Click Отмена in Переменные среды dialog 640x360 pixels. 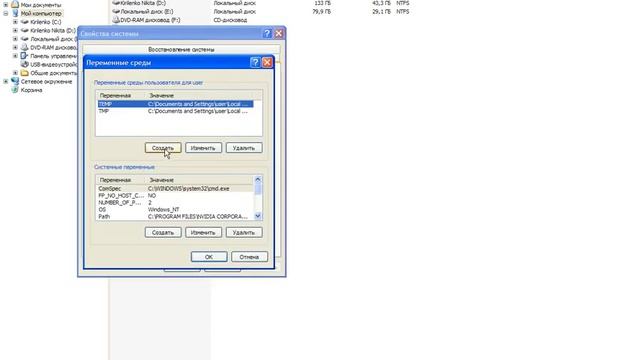[x=249, y=257]
